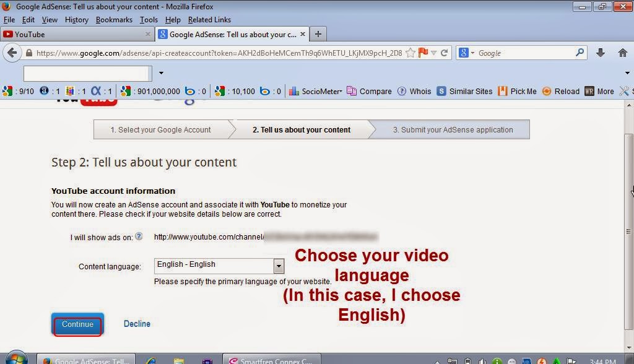Switch to the YouTube tab

point(77,35)
